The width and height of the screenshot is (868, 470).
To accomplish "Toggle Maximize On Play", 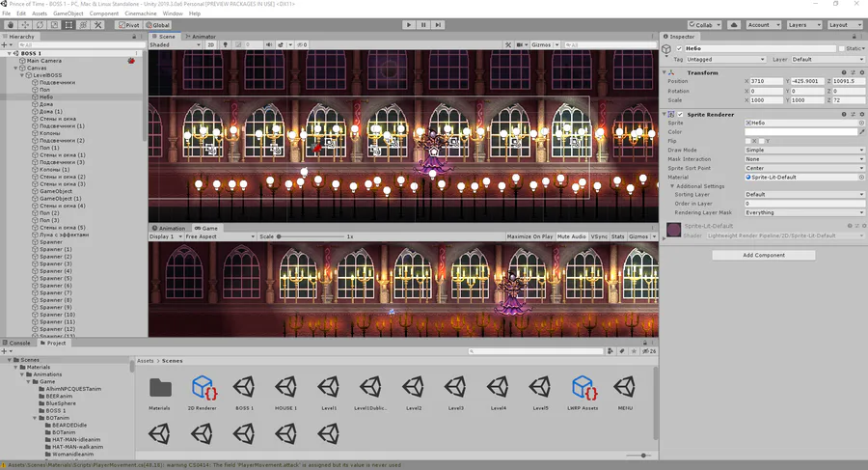I will click(529, 236).
